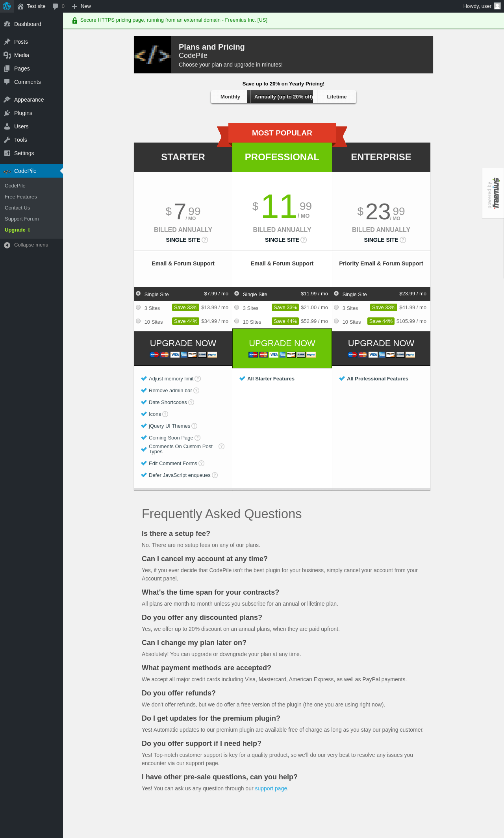504x838 pixels.
Task: Select Starter Single Site radio option
Action: coord(138,293)
